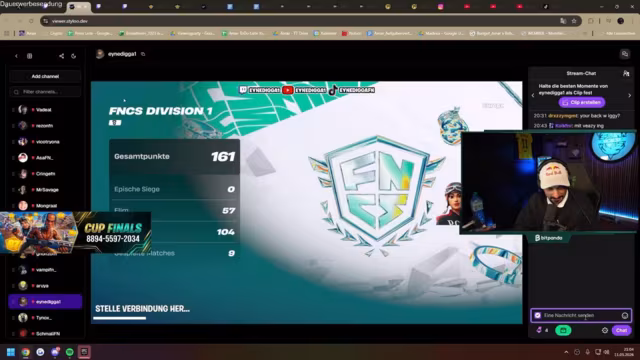
Task: Switch to the Instagram browser tab
Action: tap(440, 7)
